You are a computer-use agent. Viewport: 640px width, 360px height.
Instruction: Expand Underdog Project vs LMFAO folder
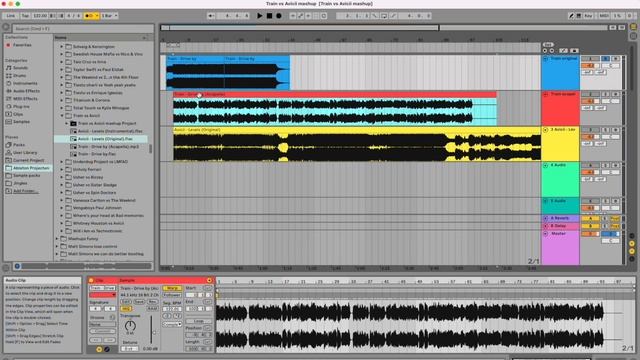coord(62,162)
